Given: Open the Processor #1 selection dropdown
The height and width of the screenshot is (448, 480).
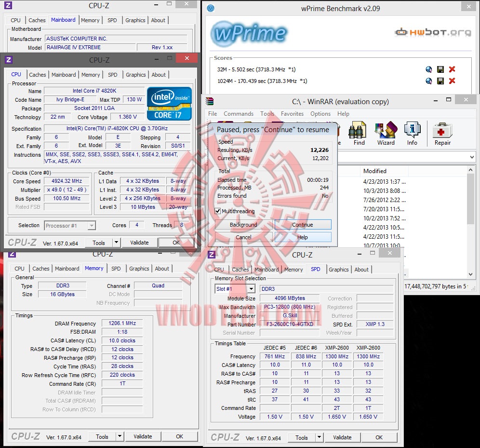Looking at the screenshot, I should (x=91, y=226).
